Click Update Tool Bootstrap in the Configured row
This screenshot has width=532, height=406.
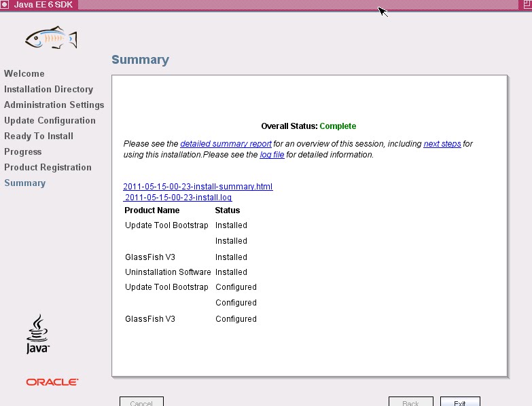click(x=166, y=287)
